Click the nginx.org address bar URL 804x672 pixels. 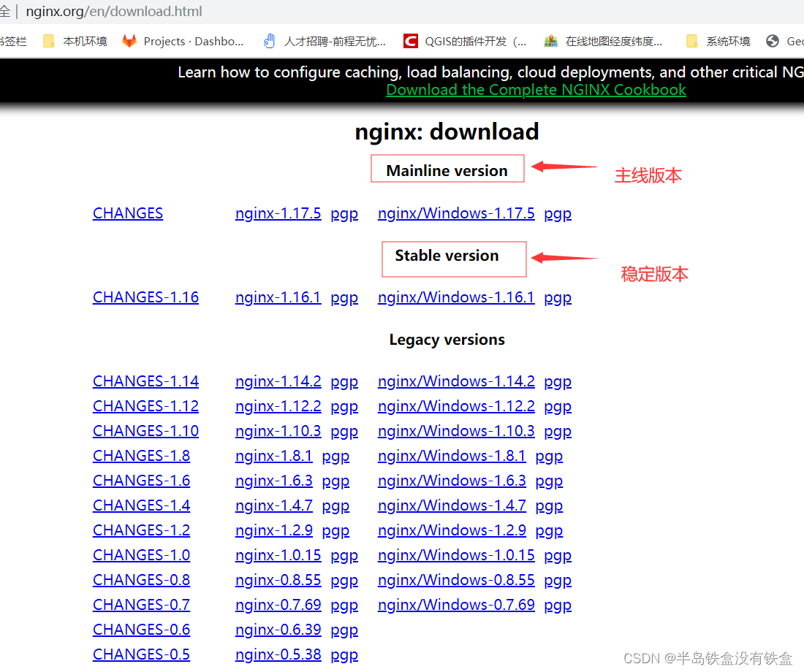click(x=114, y=11)
